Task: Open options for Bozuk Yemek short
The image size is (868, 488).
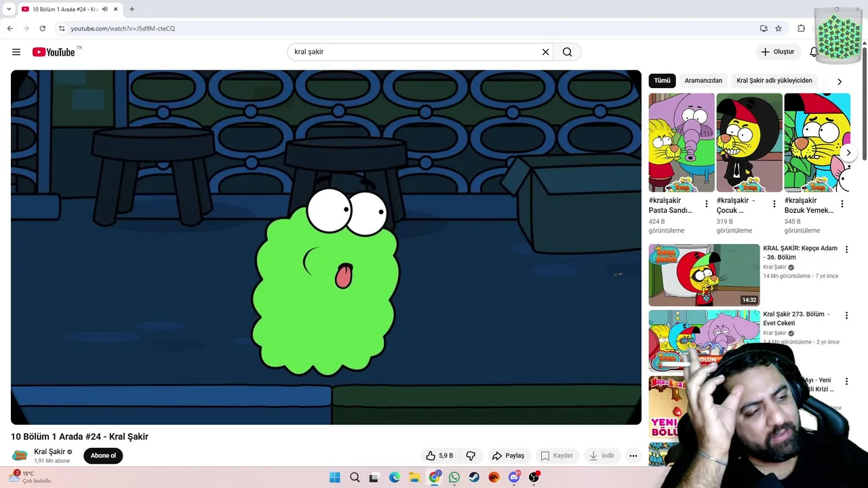Action: [842, 204]
